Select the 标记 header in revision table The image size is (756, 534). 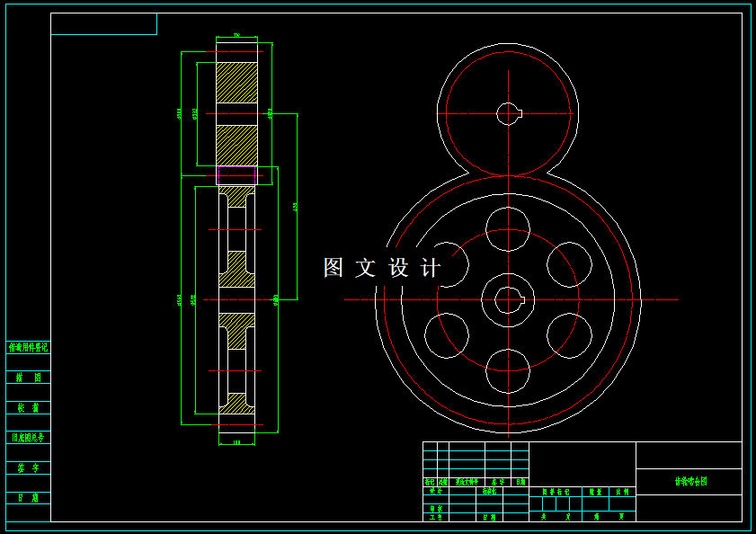(430, 482)
